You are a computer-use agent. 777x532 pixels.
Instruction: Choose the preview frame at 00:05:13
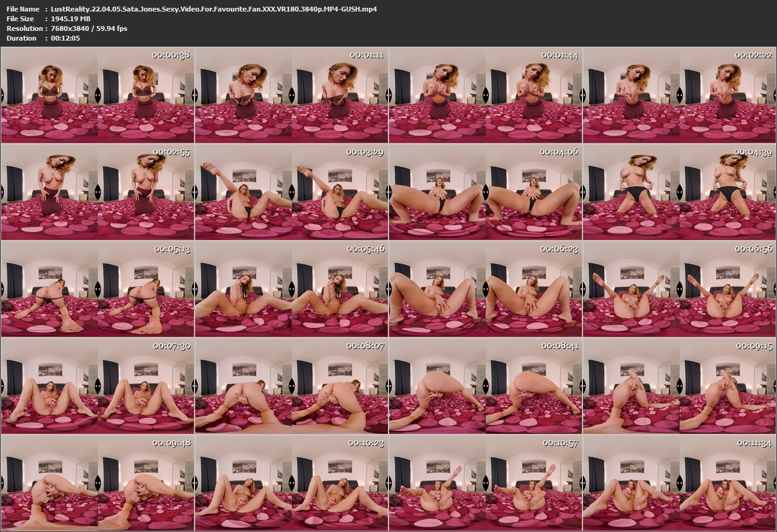98,289
